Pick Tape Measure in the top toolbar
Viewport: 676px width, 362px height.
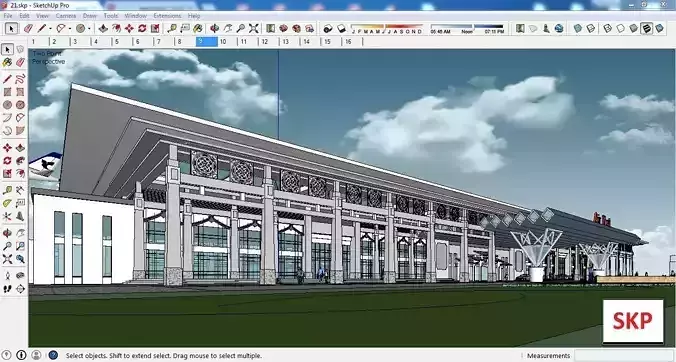[x=172, y=28]
